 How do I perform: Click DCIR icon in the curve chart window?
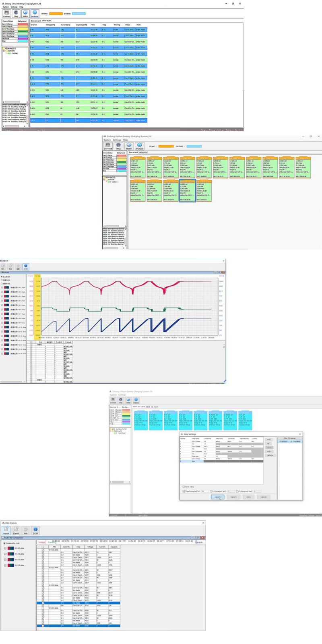tap(26, 266)
